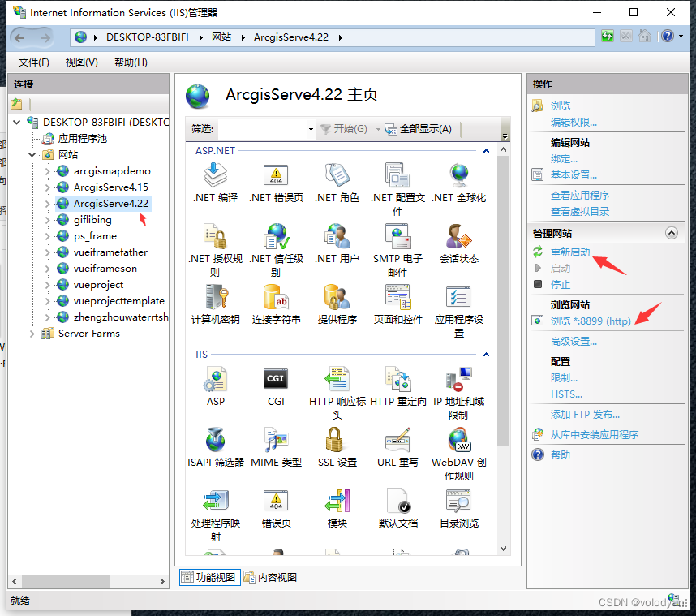
Task: Open MIME 类型 configuration icon
Action: tap(275, 440)
